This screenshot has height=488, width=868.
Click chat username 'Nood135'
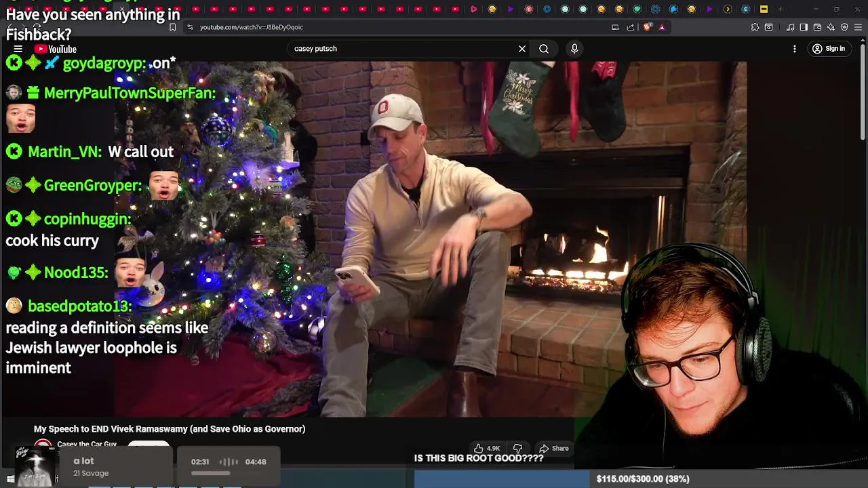pos(76,272)
